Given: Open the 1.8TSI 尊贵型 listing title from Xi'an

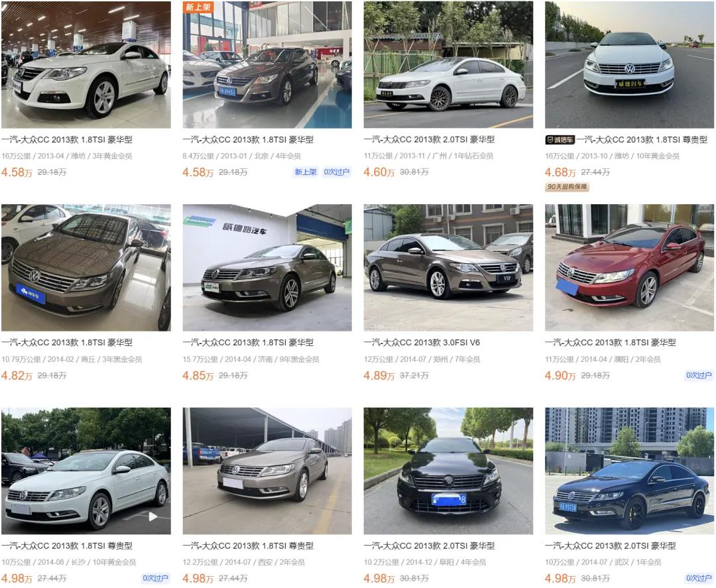Looking at the screenshot, I should tap(248, 546).
